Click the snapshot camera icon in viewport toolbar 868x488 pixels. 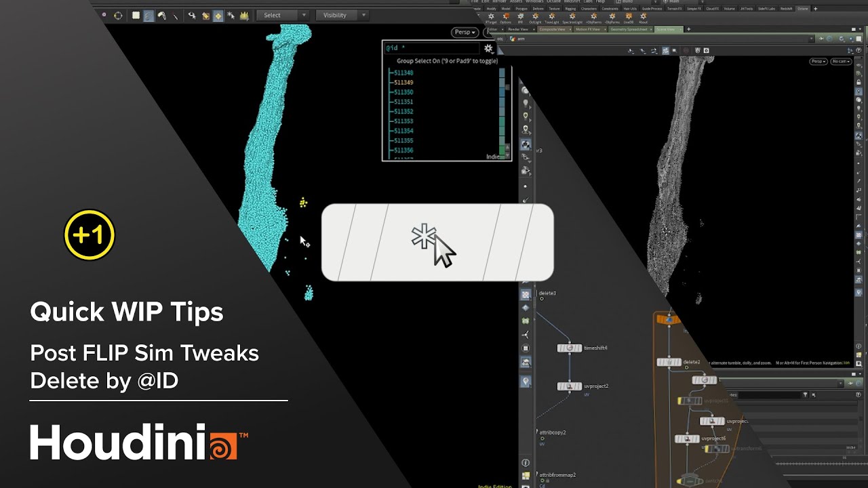707,50
